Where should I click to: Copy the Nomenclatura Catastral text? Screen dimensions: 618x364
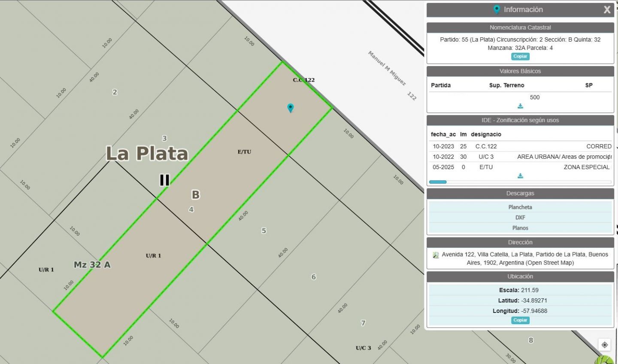point(520,57)
